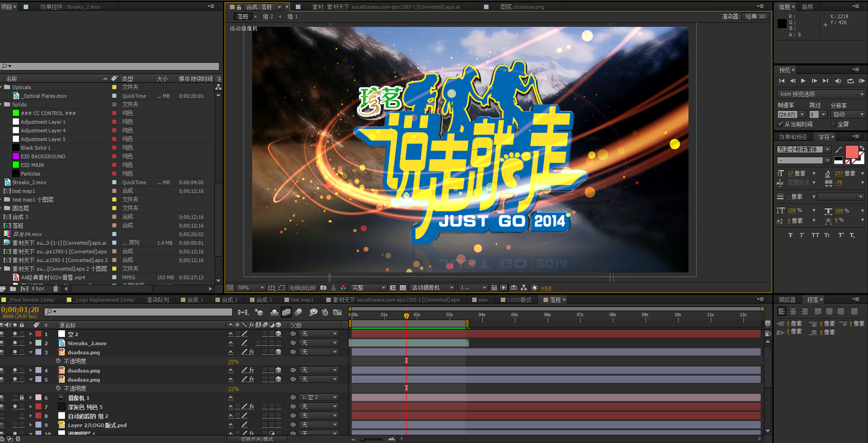Screen dimensions: 868x443
Task: Toggle 3D layer switch for layer 空 2
Action: (x=279, y=334)
